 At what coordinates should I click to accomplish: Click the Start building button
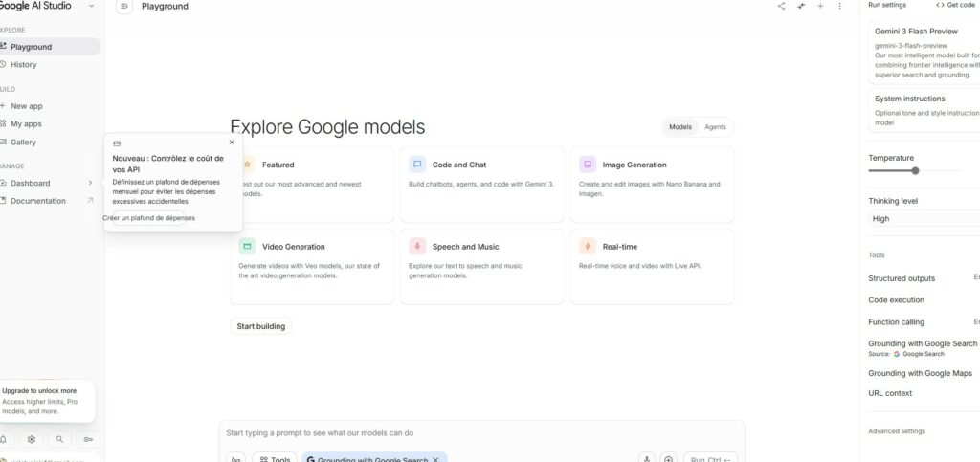point(261,326)
